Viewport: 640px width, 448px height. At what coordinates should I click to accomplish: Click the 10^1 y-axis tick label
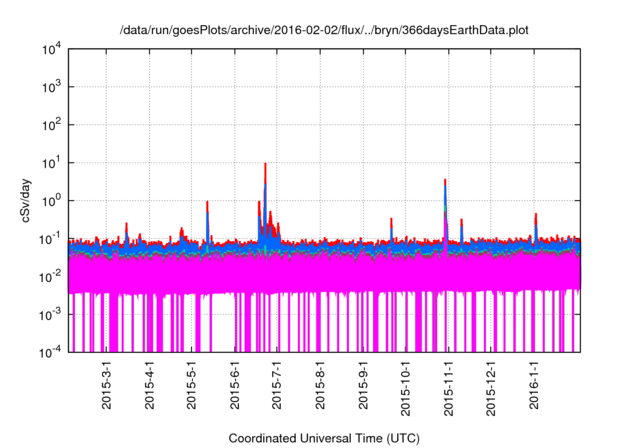tap(52, 163)
